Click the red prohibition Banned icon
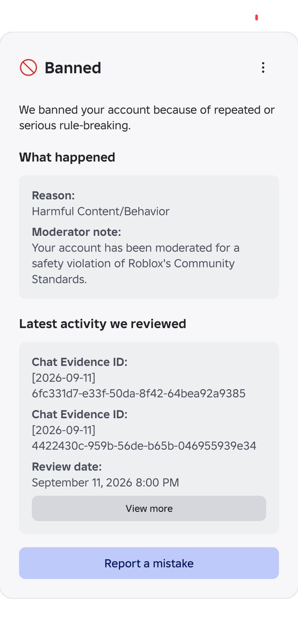298x644 pixels. click(29, 68)
